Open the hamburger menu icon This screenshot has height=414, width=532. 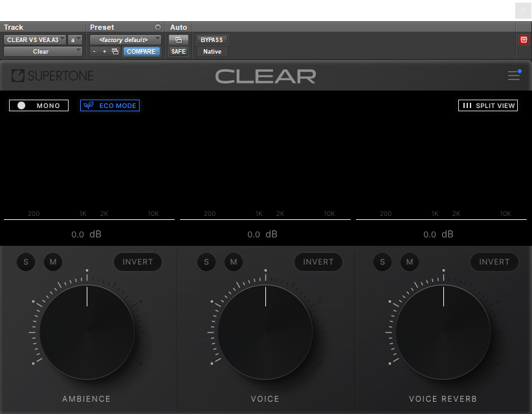(x=514, y=75)
